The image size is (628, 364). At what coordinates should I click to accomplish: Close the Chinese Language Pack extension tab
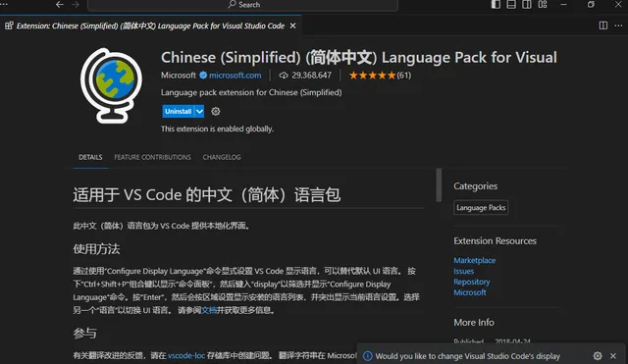pyautogui.click(x=292, y=26)
